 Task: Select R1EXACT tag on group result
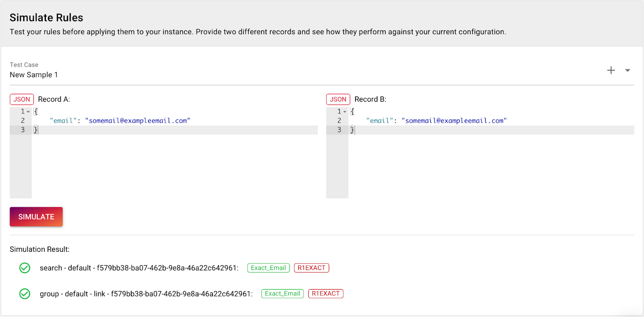point(326,294)
